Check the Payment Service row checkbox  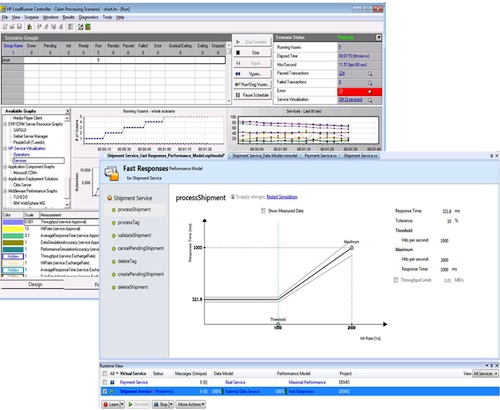pos(105,382)
